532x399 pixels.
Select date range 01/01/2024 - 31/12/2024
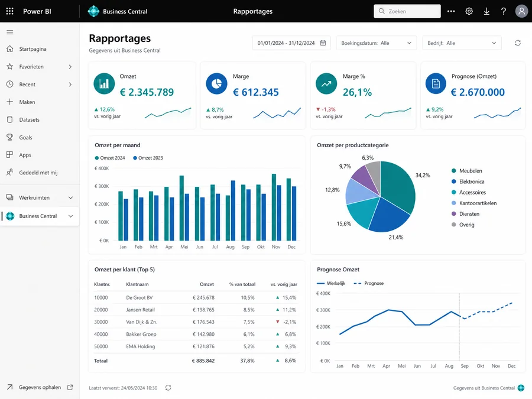pyautogui.click(x=291, y=43)
